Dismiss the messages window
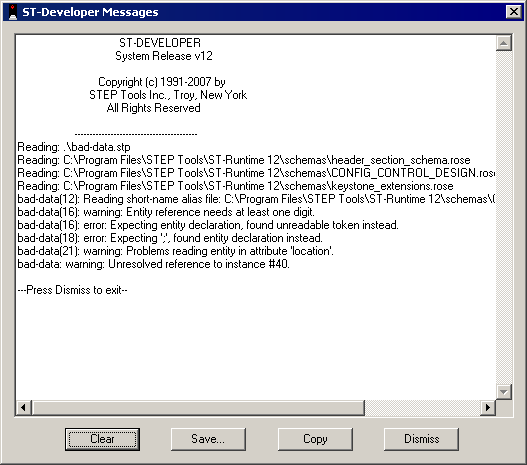 [421, 439]
